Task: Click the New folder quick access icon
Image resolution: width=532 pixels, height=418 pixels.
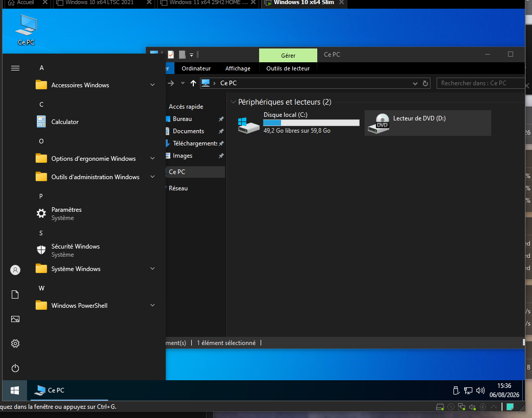Action: click(182, 55)
